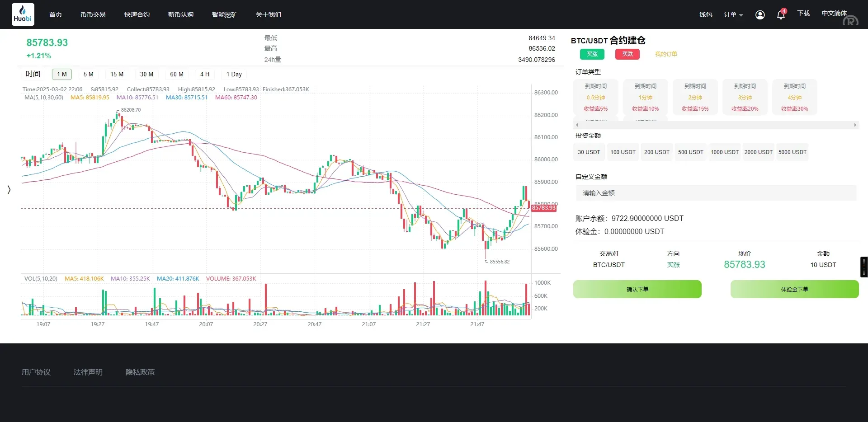This screenshot has width=868, height=422.
Task: Switch trade direction to 买跌
Action: point(627,54)
